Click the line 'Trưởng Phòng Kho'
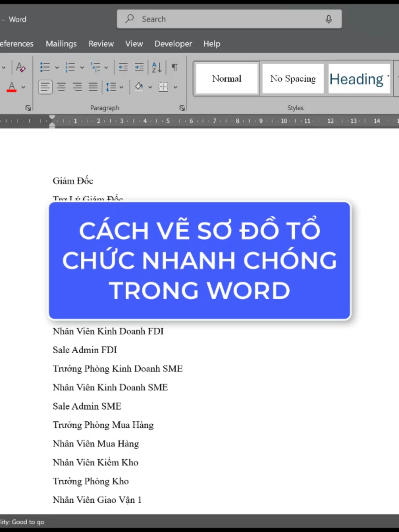399x532 pixels. tap(91, 481)
